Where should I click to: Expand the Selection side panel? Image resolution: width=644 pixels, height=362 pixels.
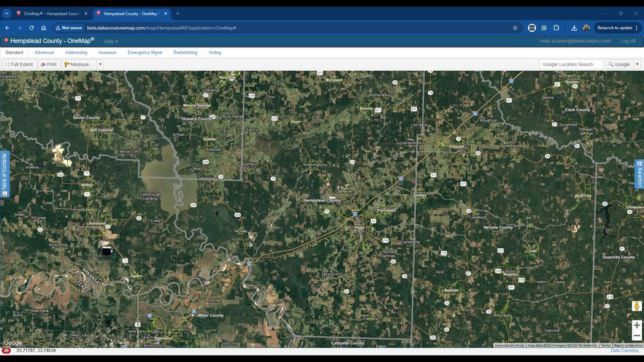pyautogui.click(x=639, y=174)
